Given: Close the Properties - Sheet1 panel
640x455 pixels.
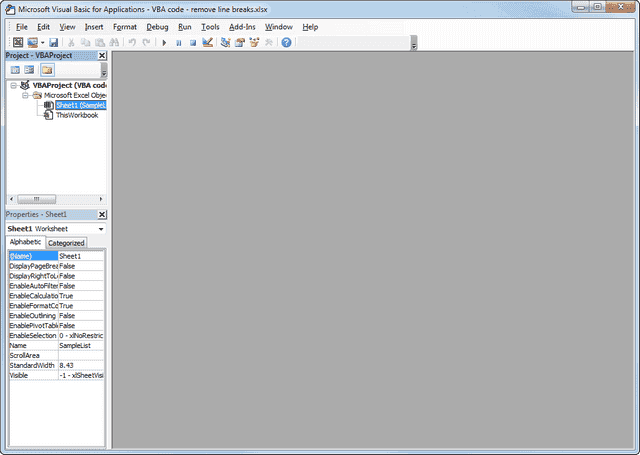Looking at the screenshot, I should tap(102, 215).
